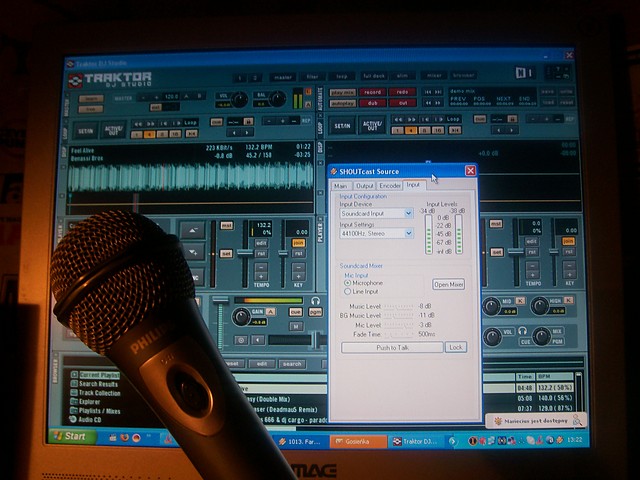Toggle the browser view button

[464, 76]
